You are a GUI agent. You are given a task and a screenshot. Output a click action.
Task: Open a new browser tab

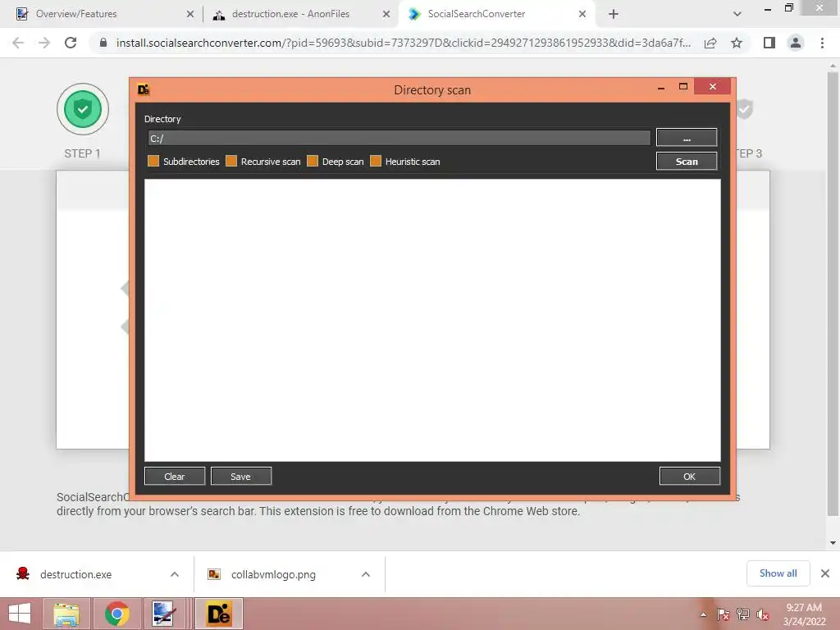click(x=614, y=14)
